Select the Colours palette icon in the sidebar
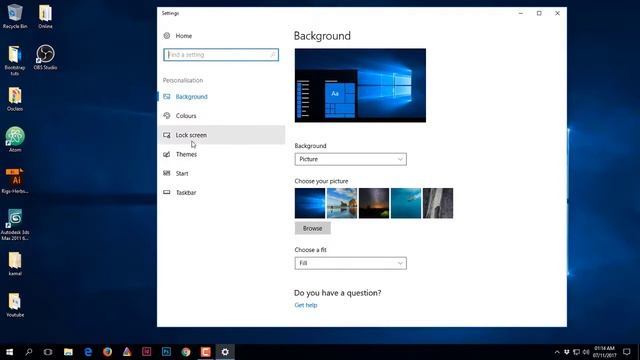The width and height of the screenshot is (640, 360). tap(167, 116)
